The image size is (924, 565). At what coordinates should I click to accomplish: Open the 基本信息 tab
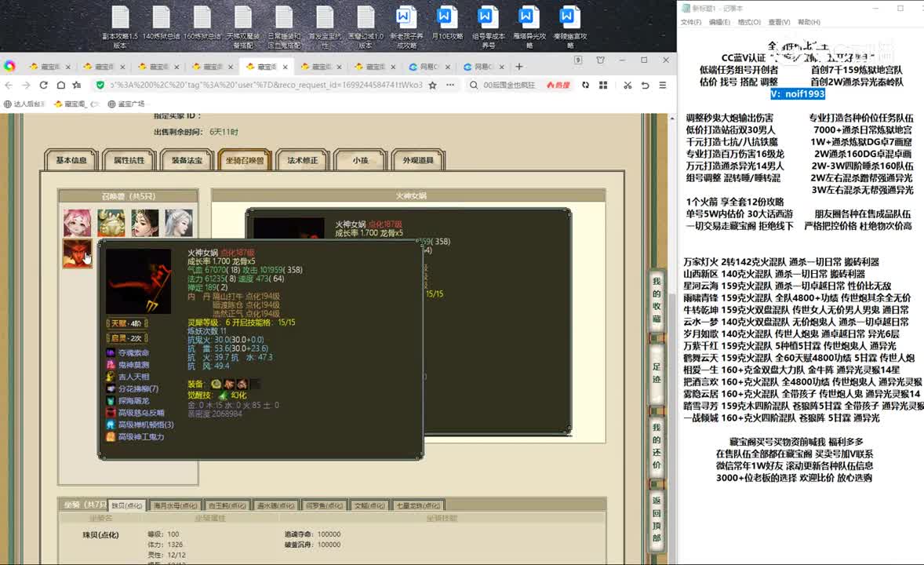point(71,160)
